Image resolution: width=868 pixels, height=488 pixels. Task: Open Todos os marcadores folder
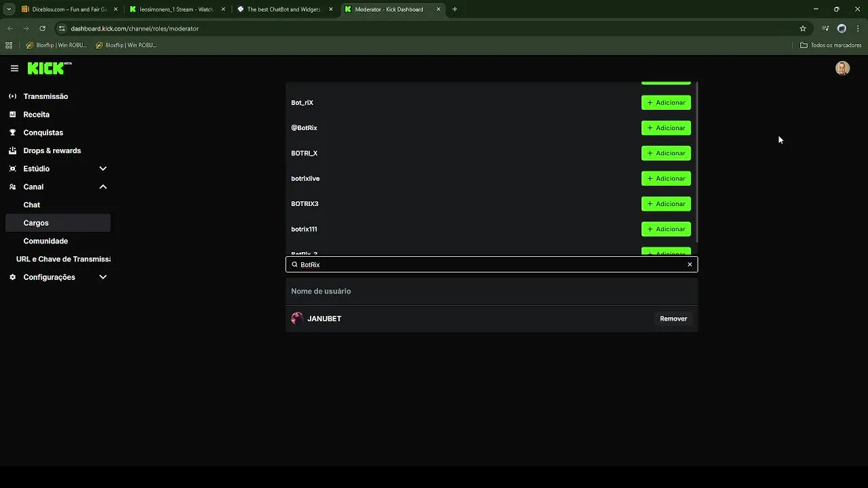click(x=831, y=45)
